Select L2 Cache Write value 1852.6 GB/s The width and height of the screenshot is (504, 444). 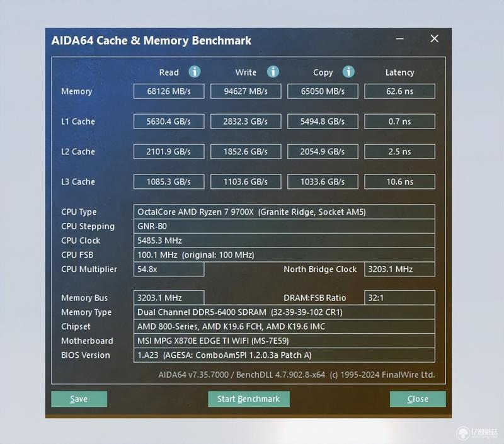(246, 152)
